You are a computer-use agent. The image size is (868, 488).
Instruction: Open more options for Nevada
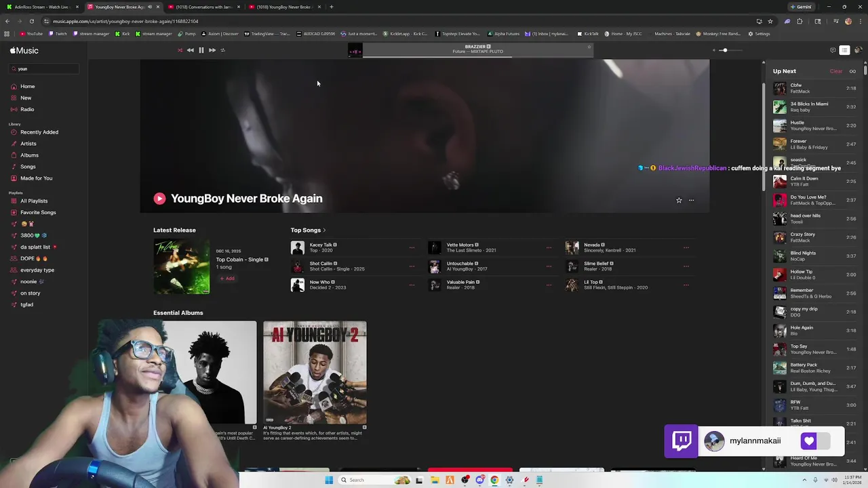[x=686, y=247]
